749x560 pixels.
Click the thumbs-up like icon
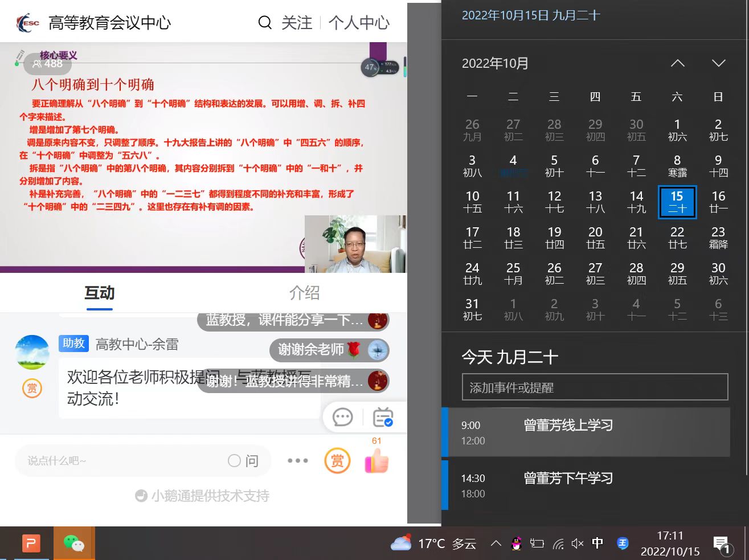376,461
